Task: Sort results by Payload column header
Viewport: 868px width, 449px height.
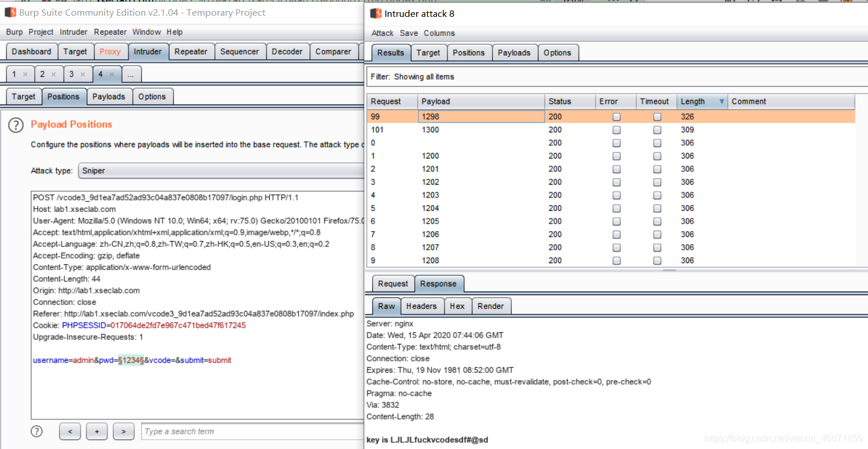Action: (481, 102)
